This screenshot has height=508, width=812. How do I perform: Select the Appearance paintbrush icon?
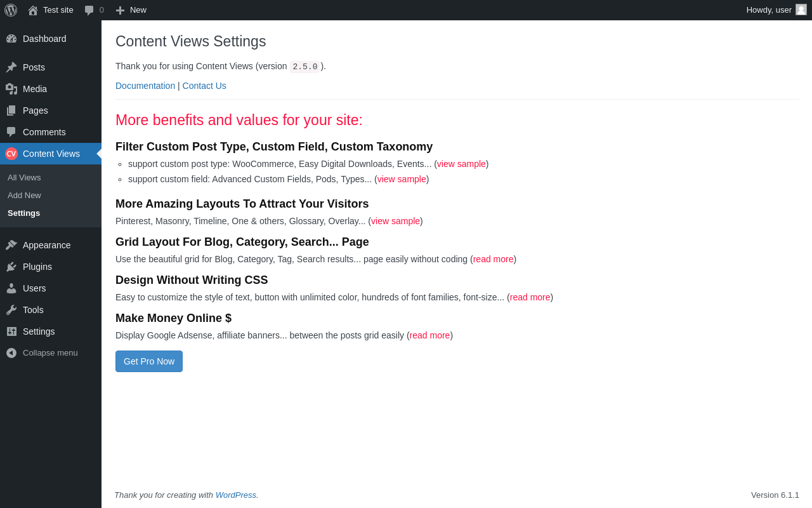pos(11,245)
